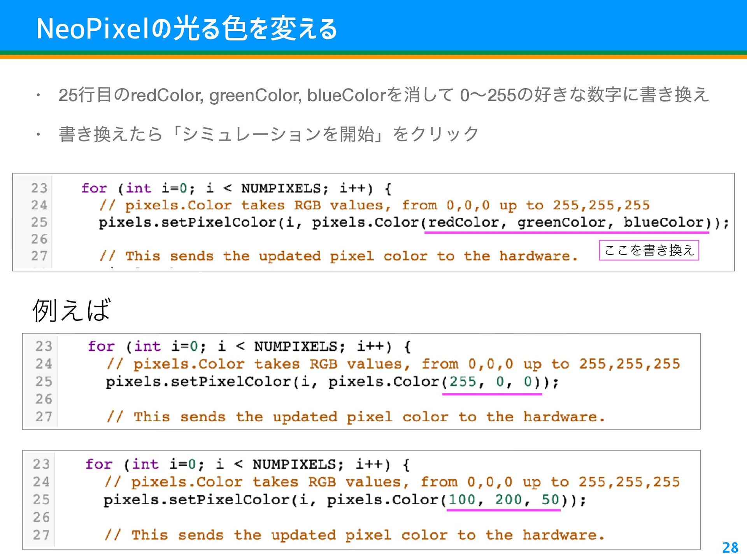The image size is (747, 560).
Task: Click "setPixelColor" on the Color(255, 0, 0) line
Action: 231,382
